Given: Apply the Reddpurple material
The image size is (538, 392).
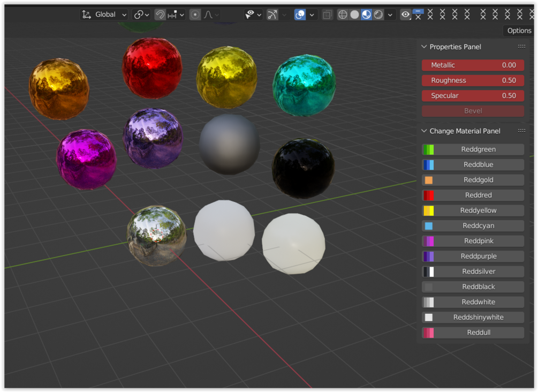Looking at the screenshot, I should click(x=473, y=256).
